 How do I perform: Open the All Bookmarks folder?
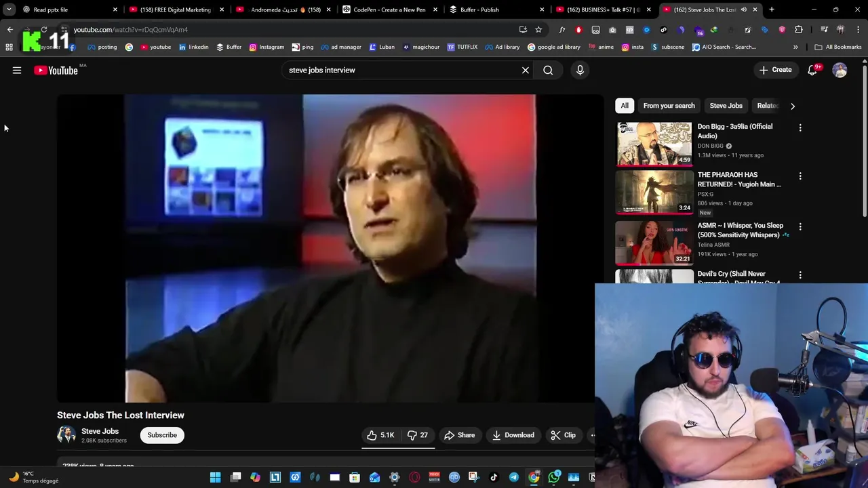pyautogui.click(x=838, y=47)
